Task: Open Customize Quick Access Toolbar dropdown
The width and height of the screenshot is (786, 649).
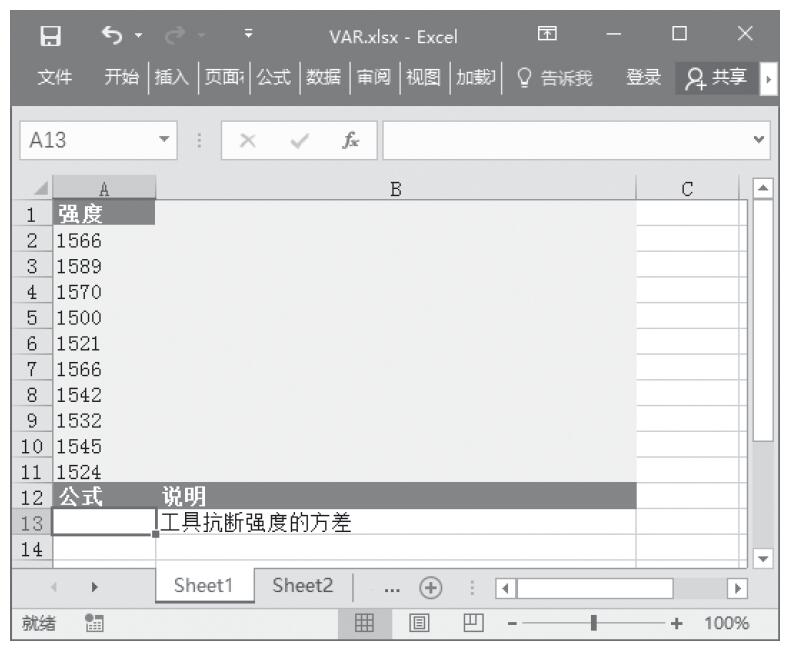Action: point(248,36)
